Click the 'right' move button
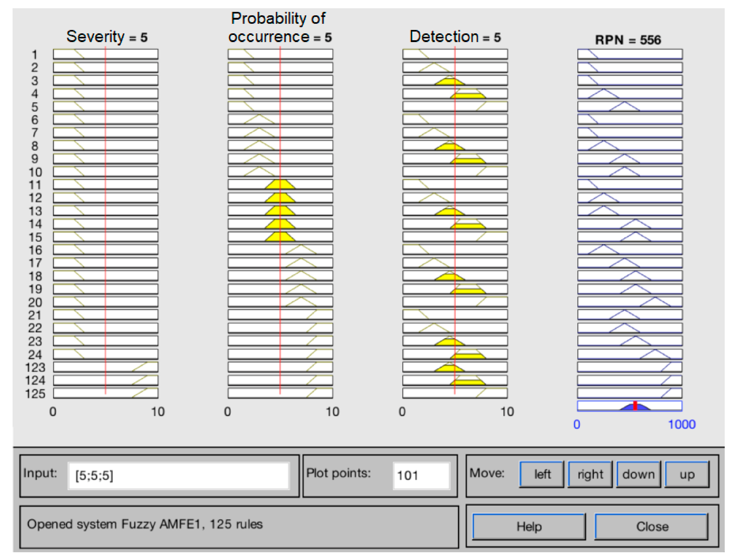Image resolution: width=735 pixels, height=560 pixels. [x=590, y=474]
